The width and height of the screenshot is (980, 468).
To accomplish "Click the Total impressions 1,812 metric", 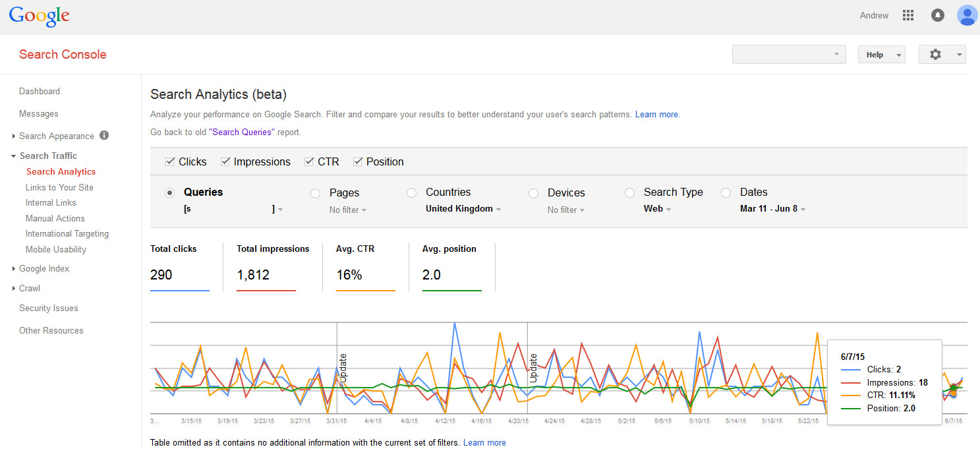I will point(273,266).
